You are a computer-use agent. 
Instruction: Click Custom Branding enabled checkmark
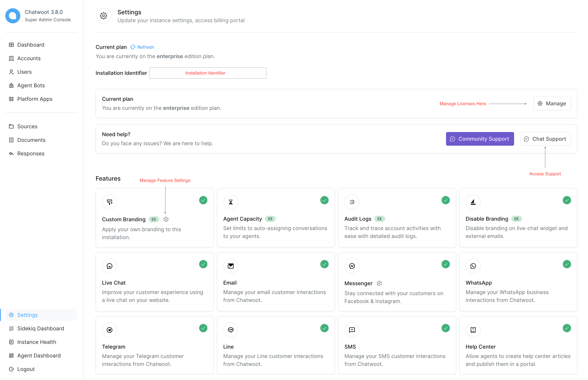click(203, 200)
